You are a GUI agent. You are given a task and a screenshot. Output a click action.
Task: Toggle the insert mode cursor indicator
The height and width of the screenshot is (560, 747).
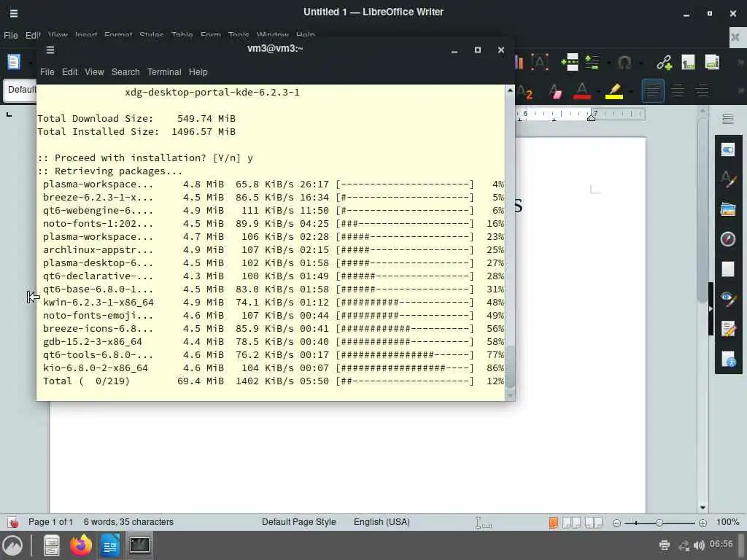(483, 522)
